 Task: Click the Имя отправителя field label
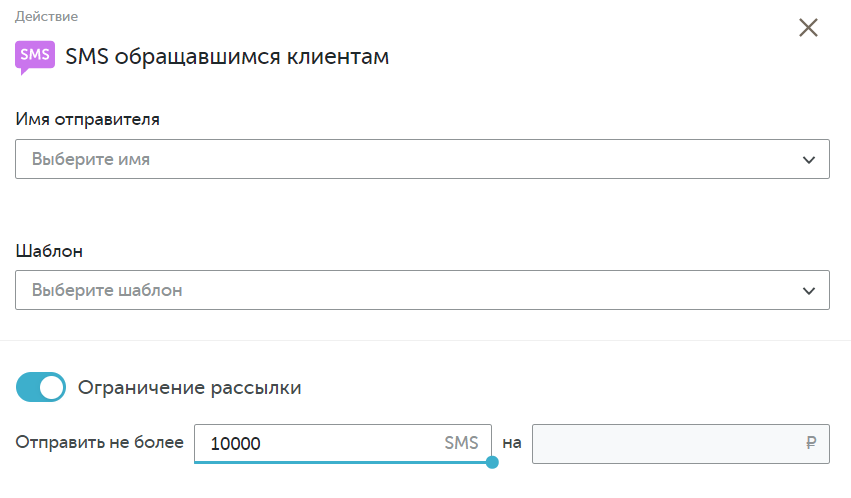click(87, 119)
